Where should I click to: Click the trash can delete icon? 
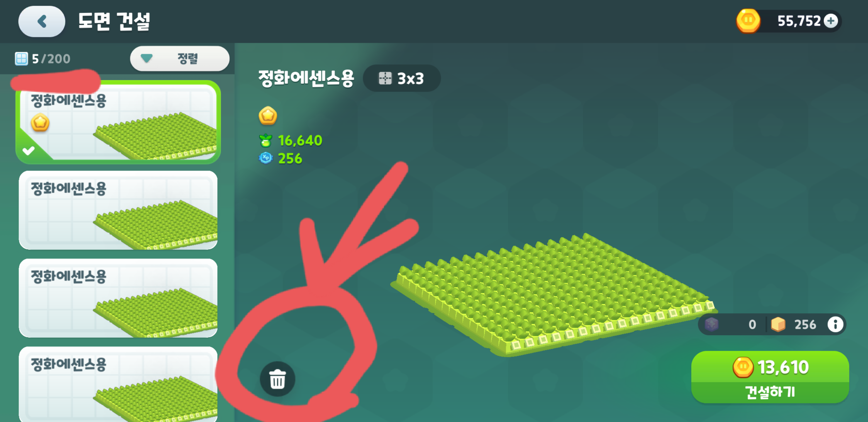pos(277,379)
